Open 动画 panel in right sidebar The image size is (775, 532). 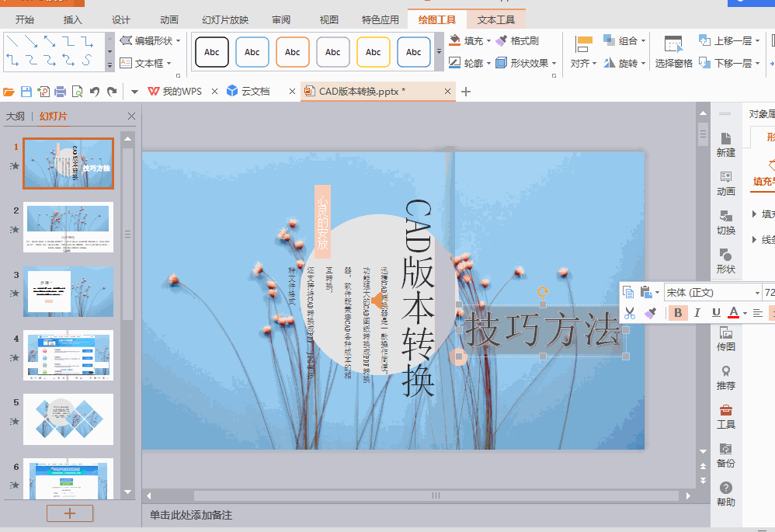pyautogui.click(x=725, y=184)
